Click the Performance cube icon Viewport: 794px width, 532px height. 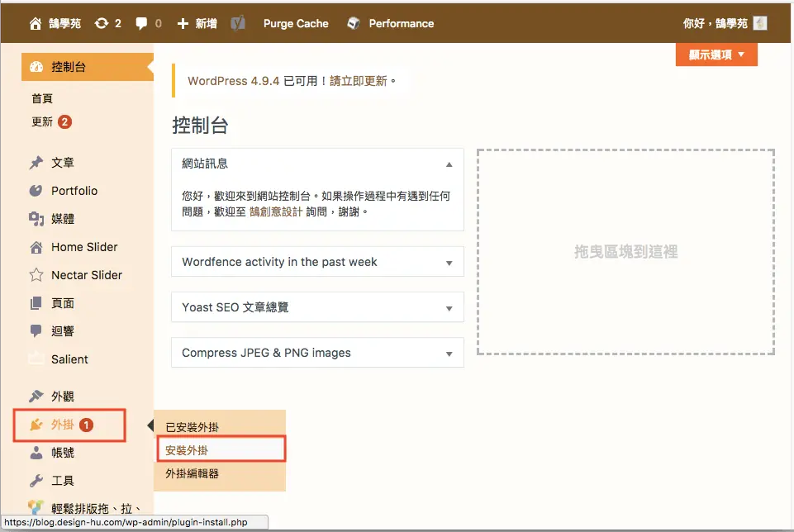pyautogui.click(x=354, y=23)
